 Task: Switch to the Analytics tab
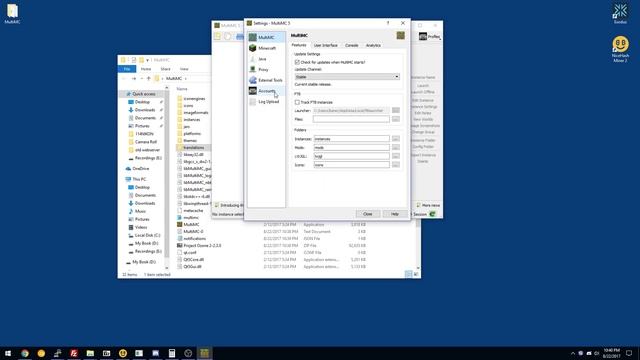(373, 45)
